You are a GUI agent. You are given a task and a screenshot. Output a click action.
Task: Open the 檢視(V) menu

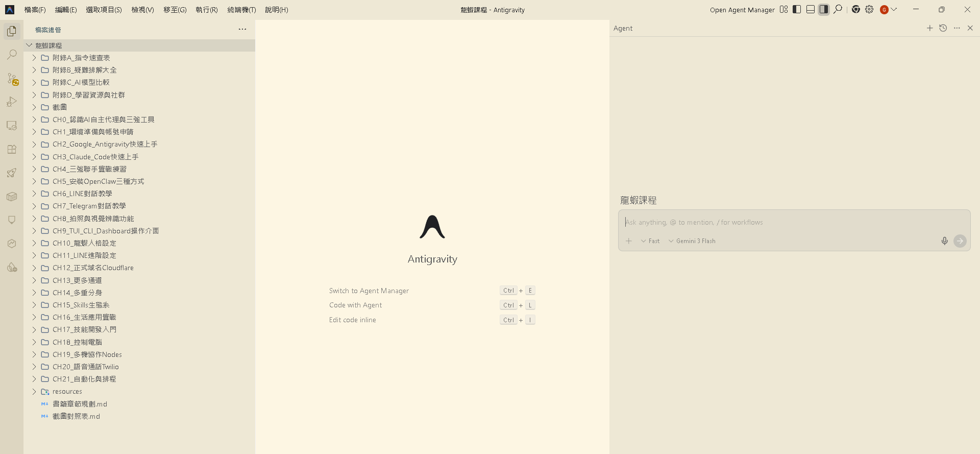(142, 10)
